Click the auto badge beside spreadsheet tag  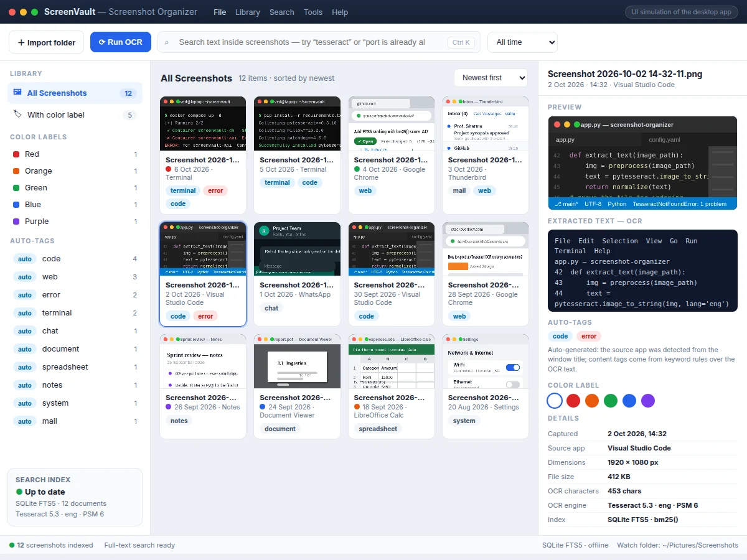tap(25, 367)
